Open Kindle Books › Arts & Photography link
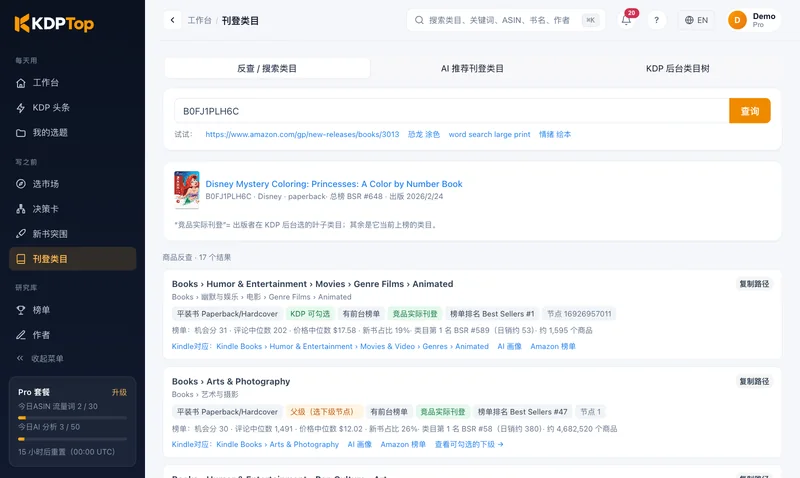Screen dimensions: 800x478 point(278,444)
